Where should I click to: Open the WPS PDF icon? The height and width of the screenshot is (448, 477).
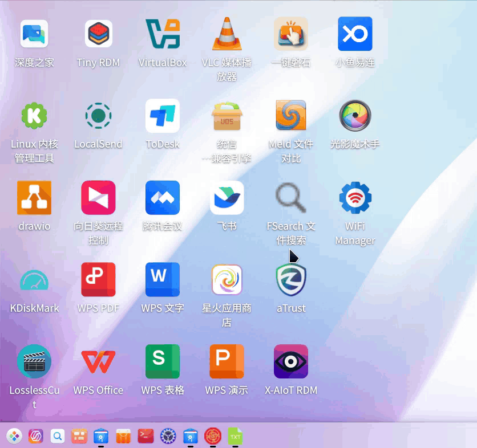tap(98, 280)
